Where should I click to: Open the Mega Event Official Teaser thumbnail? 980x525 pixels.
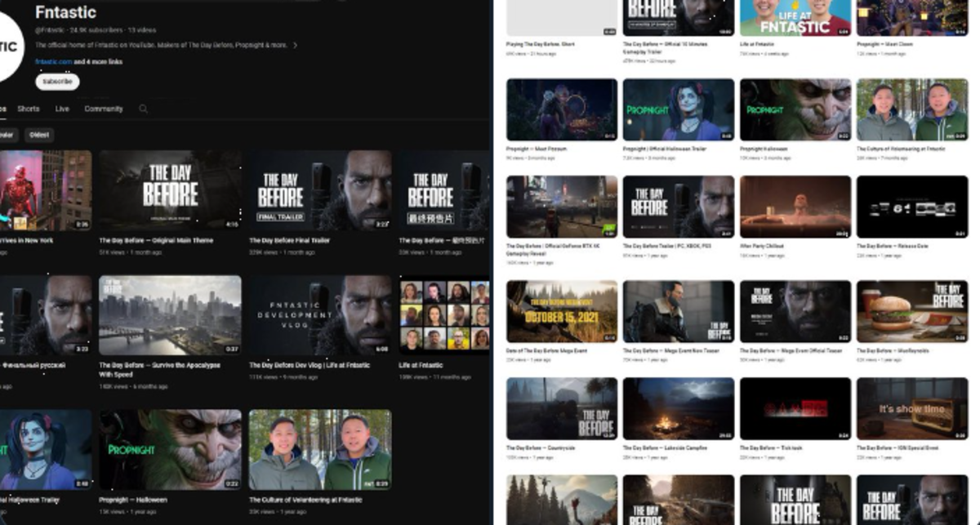795,311
